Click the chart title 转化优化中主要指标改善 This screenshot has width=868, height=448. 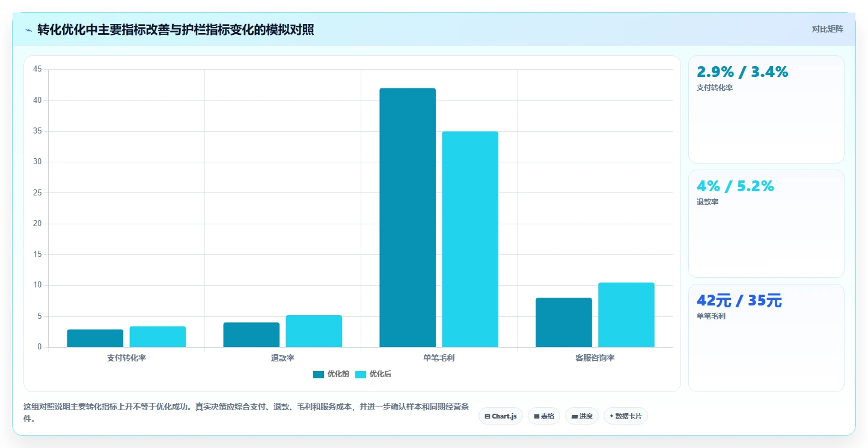click(176, 29)
